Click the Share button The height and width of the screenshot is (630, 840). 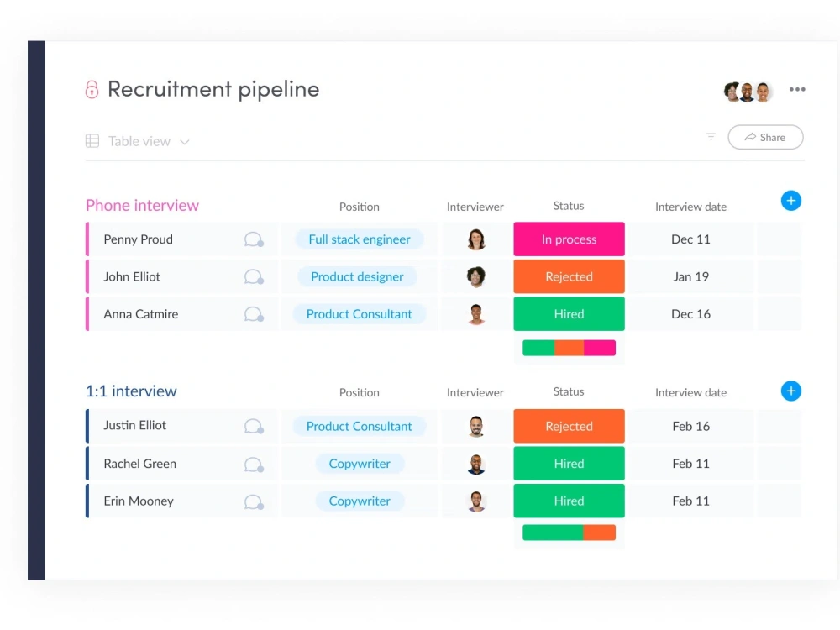coord(765,137)
